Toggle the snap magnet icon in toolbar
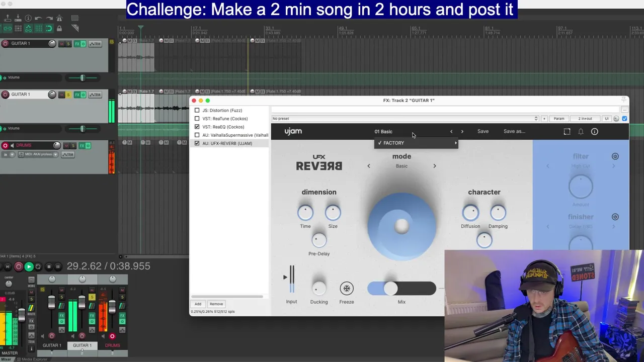 pos(49,28)
